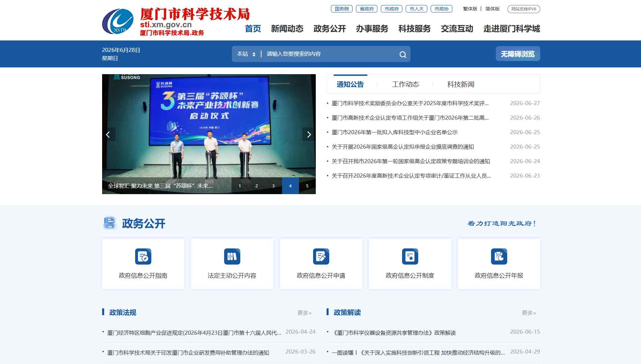This screenshot has width=641, height=364.
Task: Click the 市政协 link button
Action: click(x=441, y=9)
